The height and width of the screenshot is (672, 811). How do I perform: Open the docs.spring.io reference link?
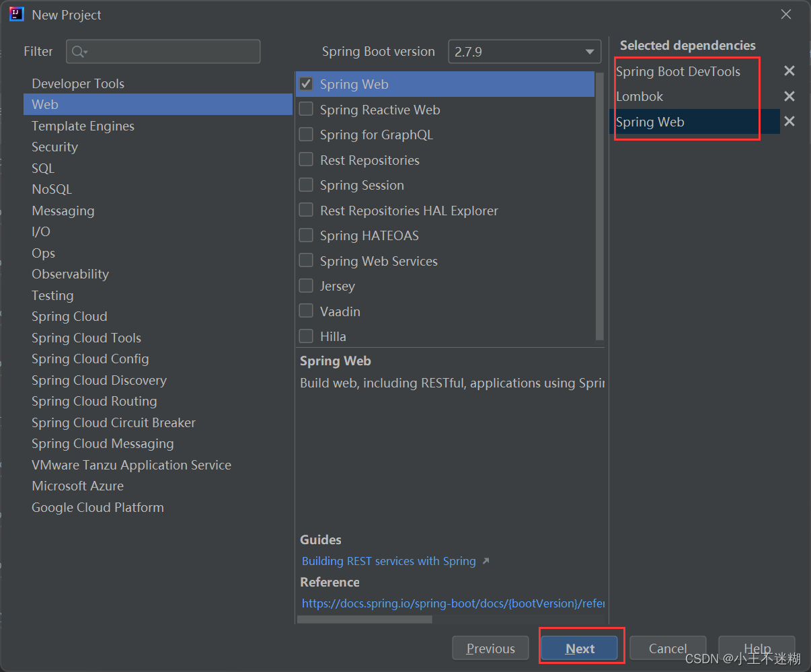coord(453,603)
